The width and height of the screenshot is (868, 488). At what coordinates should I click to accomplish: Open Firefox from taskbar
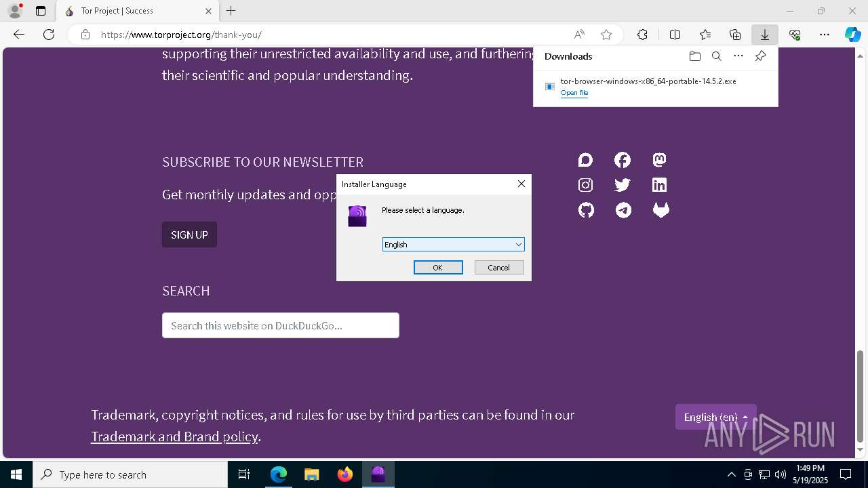[x=344, y=474]
